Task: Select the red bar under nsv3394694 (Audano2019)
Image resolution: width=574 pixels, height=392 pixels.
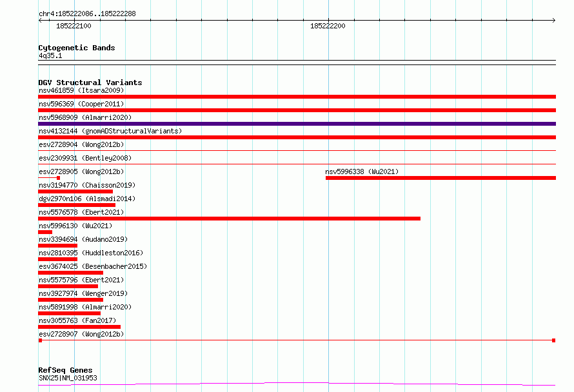Action: click(58, 246)
